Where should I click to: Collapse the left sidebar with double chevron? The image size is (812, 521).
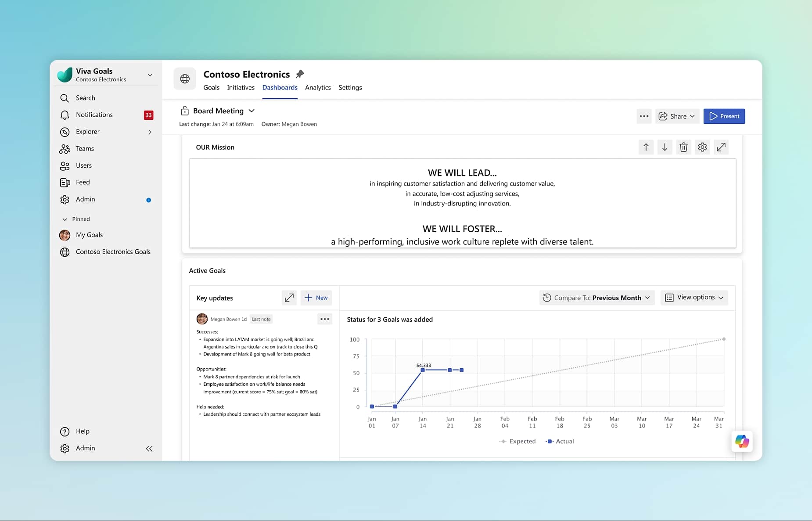point(149,448)
